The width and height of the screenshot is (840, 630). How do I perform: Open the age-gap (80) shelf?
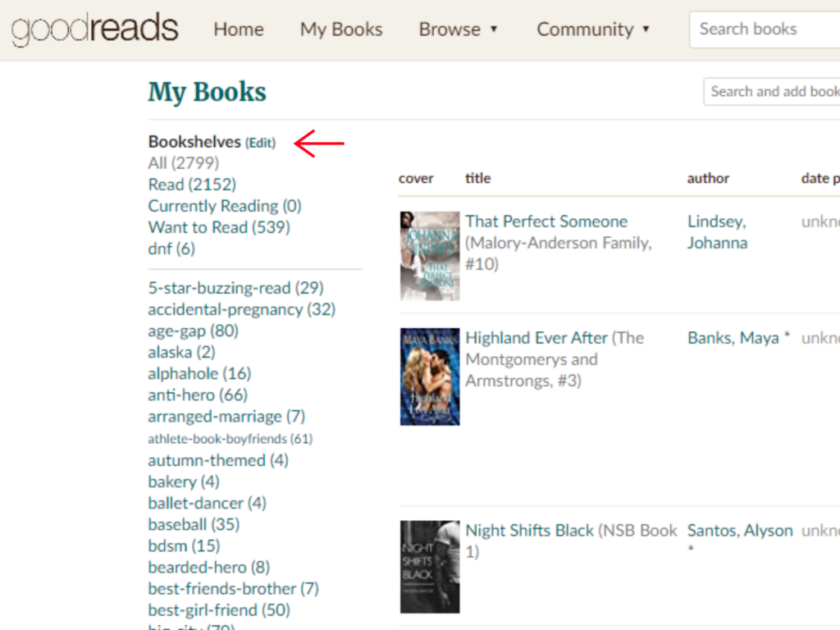click(x=193, y=331)
